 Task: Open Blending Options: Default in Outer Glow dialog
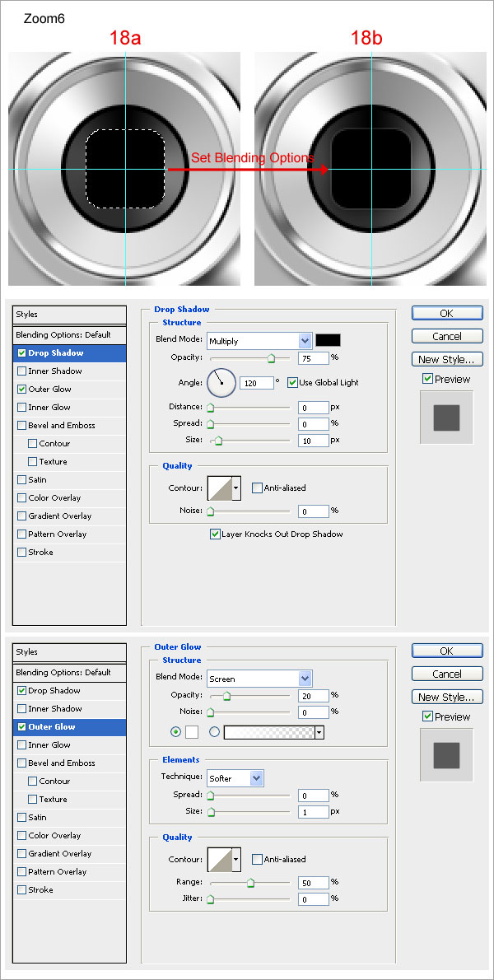pyautogui.click(x=69, y=673)
